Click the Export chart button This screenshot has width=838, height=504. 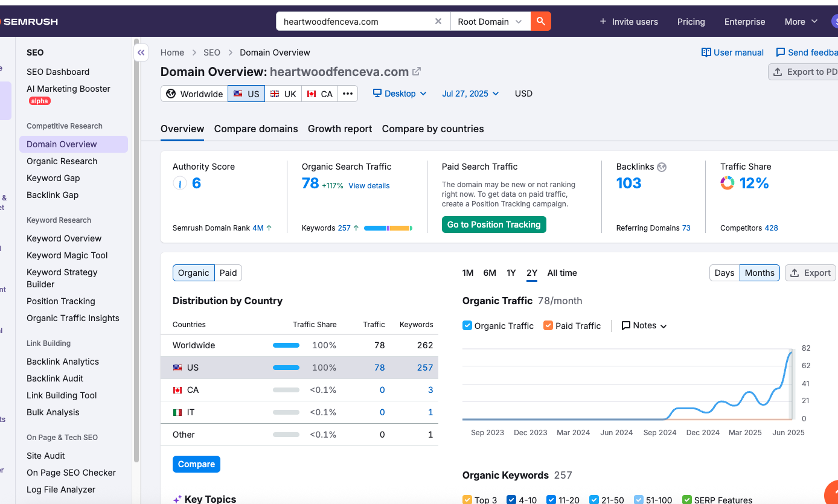[810, 273]
